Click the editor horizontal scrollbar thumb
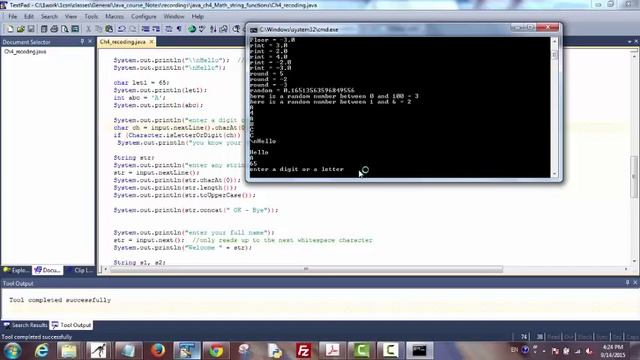This screenshot has width=640, height=360. [306, 269]
